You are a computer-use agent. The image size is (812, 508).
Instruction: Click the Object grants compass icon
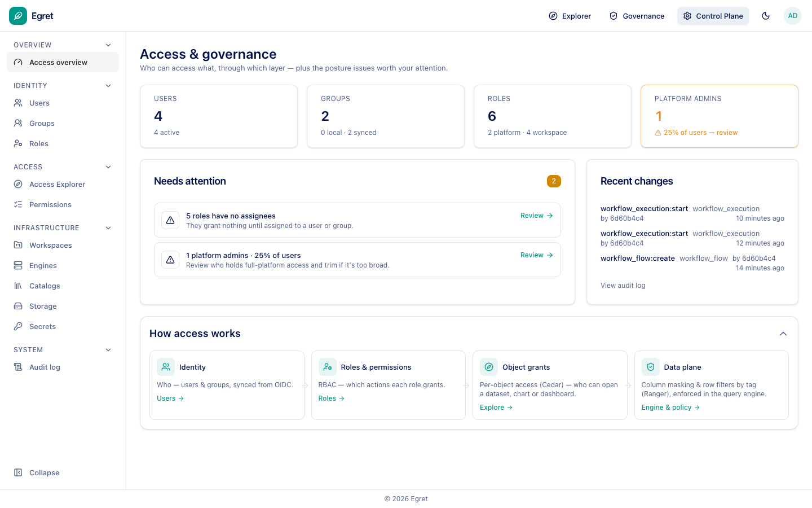point(489,367)
